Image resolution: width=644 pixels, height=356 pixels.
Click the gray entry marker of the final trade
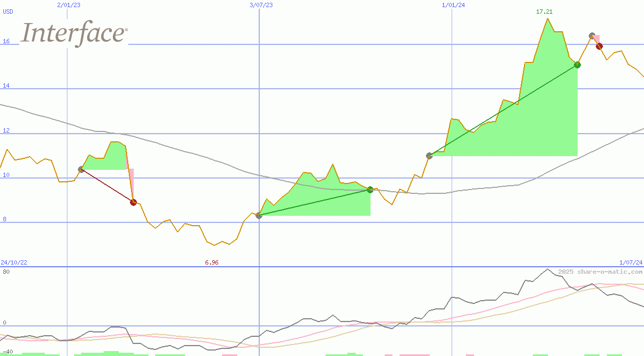(x=592, y=36)
